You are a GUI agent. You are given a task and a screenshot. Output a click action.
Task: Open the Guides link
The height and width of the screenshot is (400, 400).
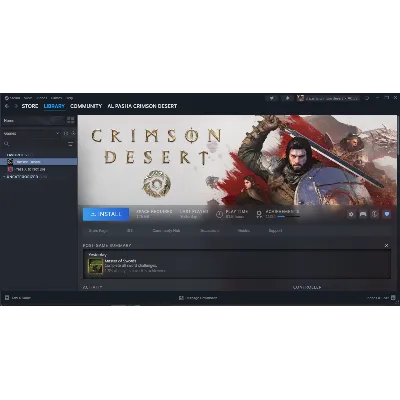click(x=244, y=231)
